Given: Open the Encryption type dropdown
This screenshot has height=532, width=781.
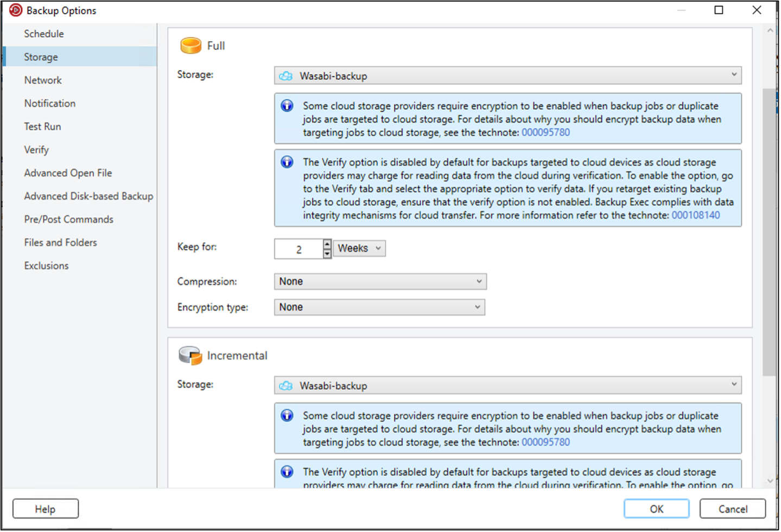Looking at the screenshot, I should (x=379, y=307).
